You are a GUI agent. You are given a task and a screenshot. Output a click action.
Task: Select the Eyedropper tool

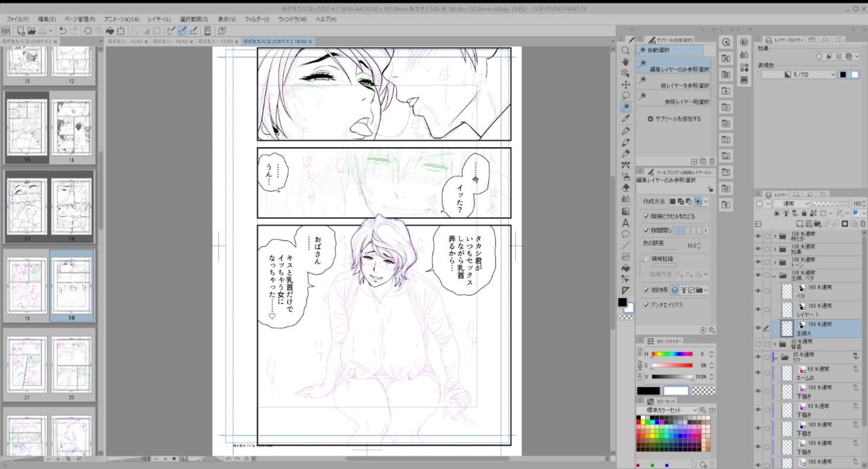click(625, 119)
